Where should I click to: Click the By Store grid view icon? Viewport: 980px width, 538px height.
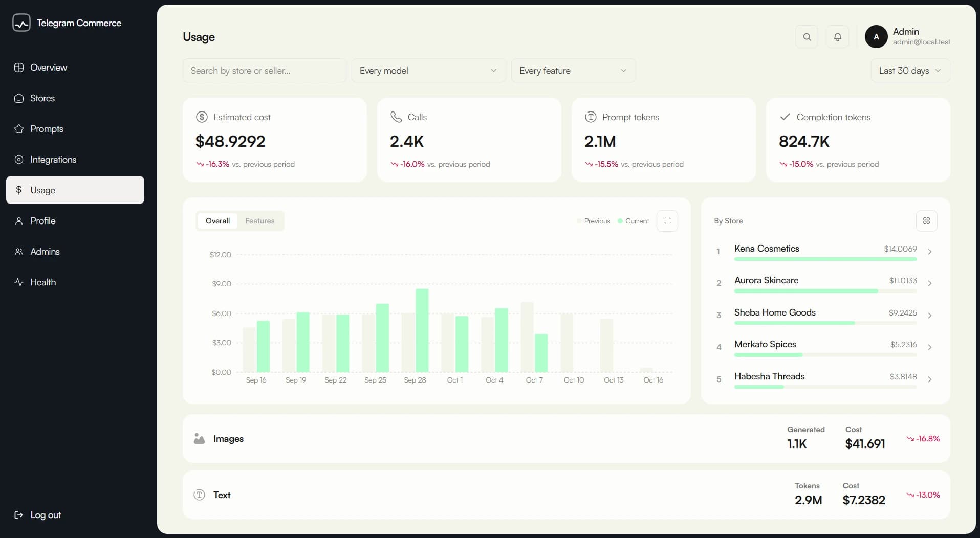click(x=926, y=221)
